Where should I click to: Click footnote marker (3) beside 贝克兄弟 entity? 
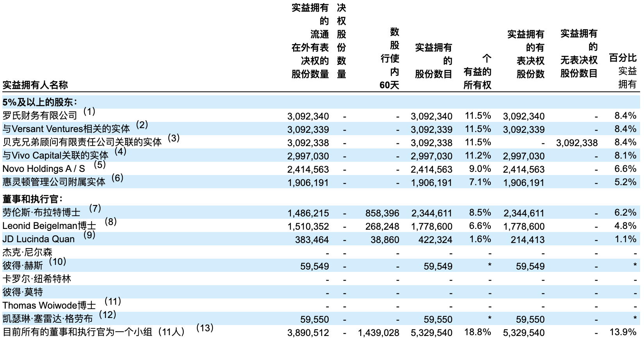coord(174,138)
